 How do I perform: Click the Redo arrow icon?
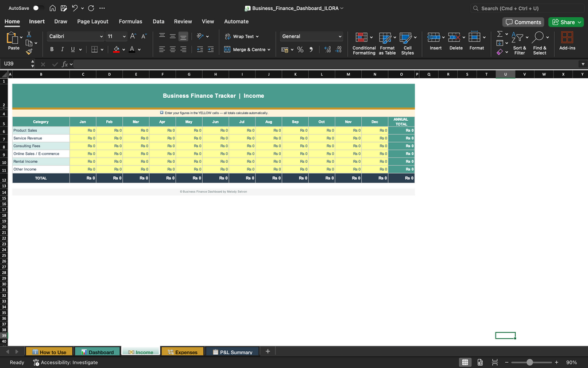(91, 8)
